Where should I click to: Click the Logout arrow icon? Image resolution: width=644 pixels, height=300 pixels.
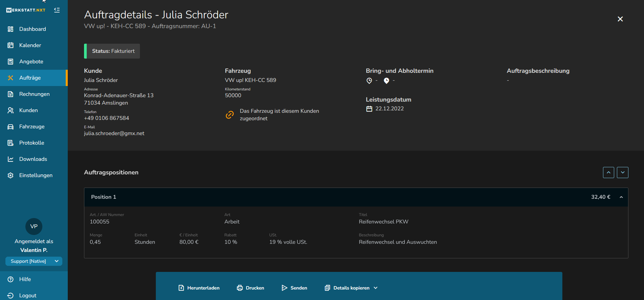click(11, 296)
